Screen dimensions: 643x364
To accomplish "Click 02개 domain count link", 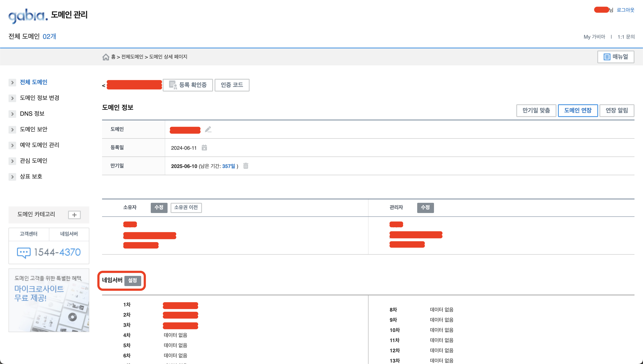I will tap(49, 37).
